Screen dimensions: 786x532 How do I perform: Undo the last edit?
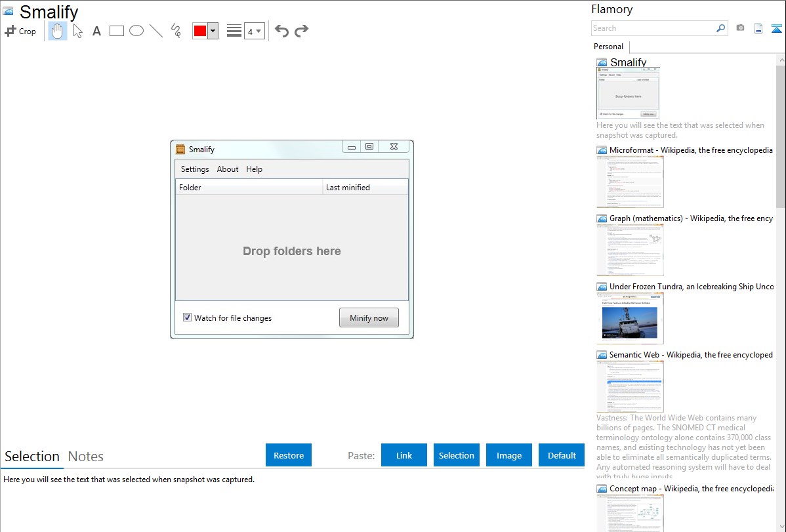pos(281,31)
